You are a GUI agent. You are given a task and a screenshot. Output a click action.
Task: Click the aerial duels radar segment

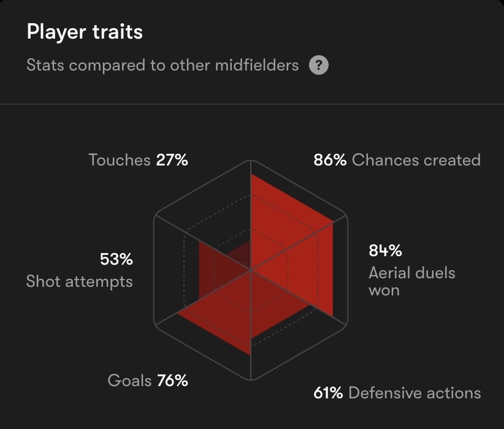point(308,270)
